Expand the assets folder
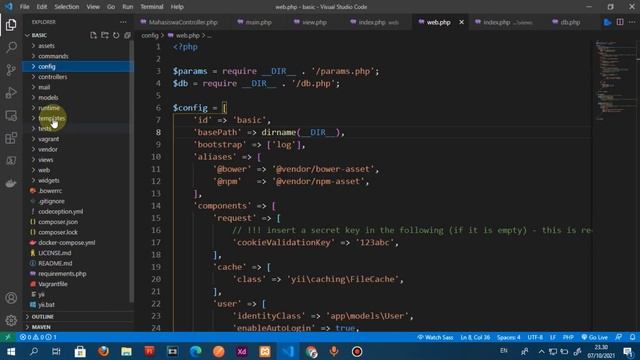This screenshot has height=360, width=640. pyautogui.click(x=78, y=46)
